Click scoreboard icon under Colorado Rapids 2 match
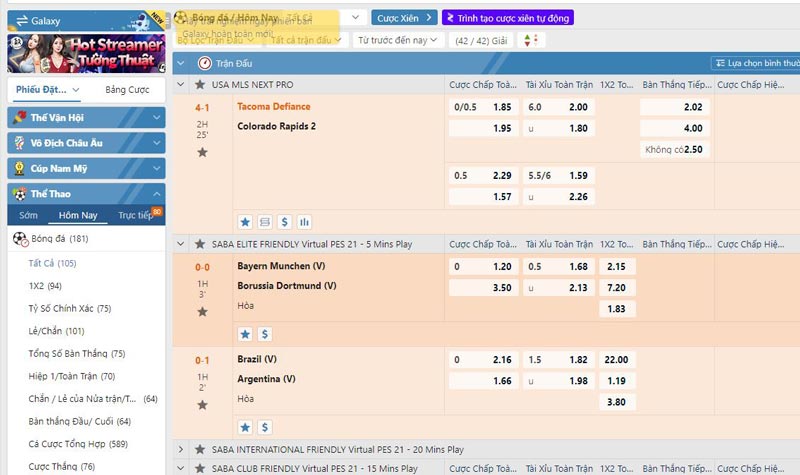800x475 pixels. click(x=265, y=222)
